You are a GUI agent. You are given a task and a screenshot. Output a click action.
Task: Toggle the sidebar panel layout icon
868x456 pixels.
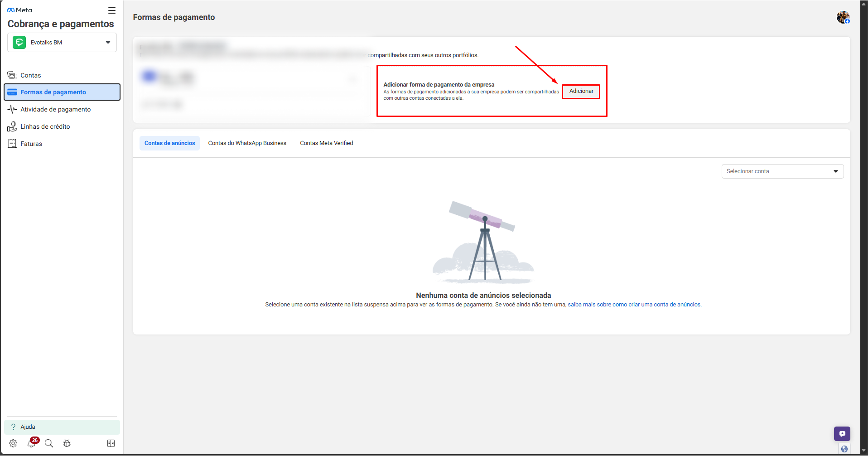click(x=111, y=443)
